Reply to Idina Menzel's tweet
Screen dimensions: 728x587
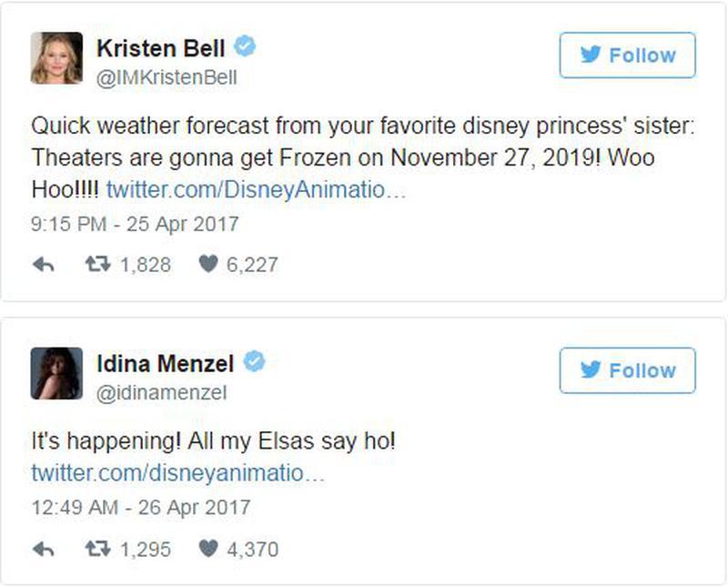coord(44,550)
